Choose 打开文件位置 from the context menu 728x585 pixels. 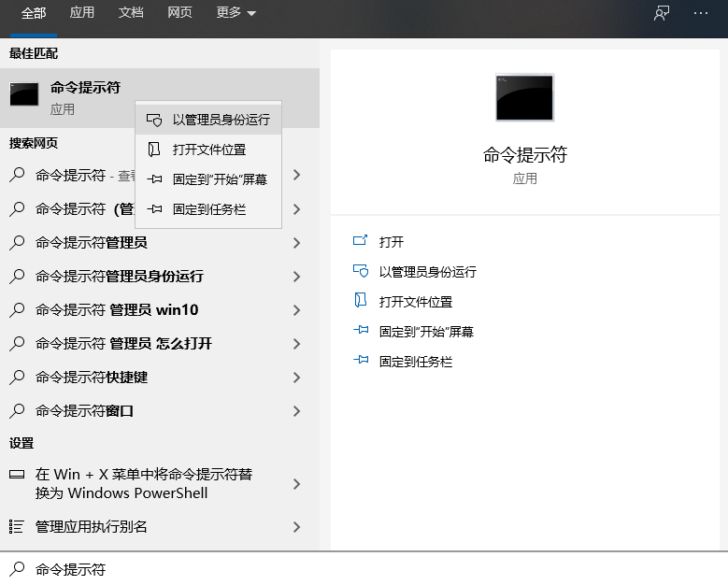209,150
